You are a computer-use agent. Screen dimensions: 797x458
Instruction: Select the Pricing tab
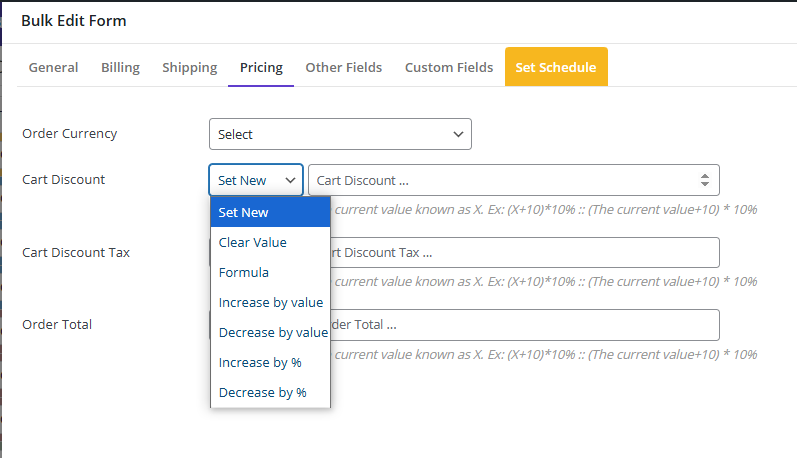[261, 68]
